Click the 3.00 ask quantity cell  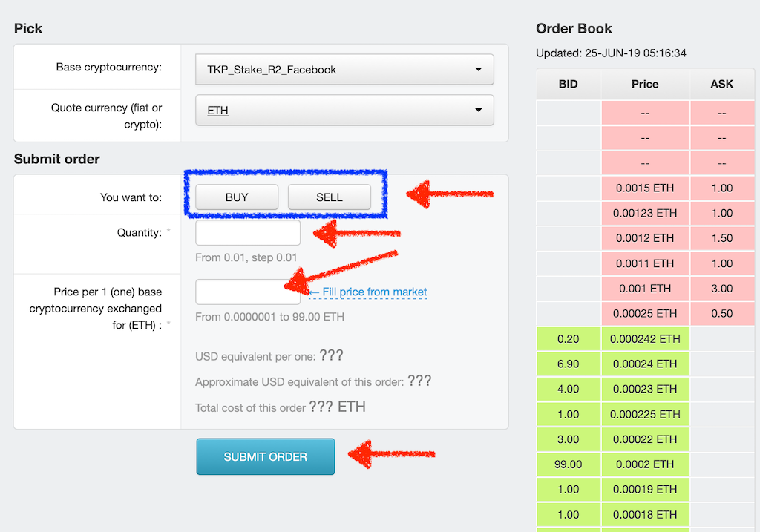pos(721,288)
